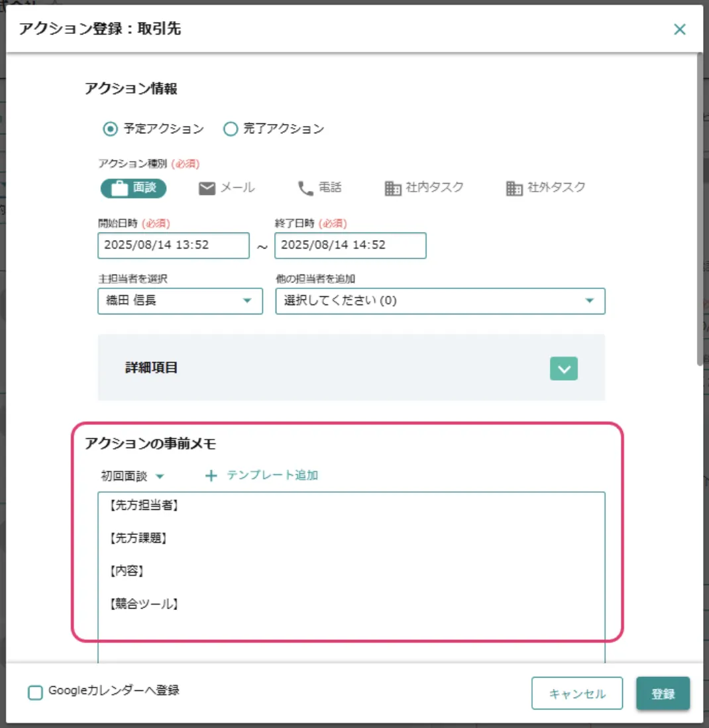Click the 終了日時 date field
This screenshot has height=728, width=709.
[x=350, y=245]
